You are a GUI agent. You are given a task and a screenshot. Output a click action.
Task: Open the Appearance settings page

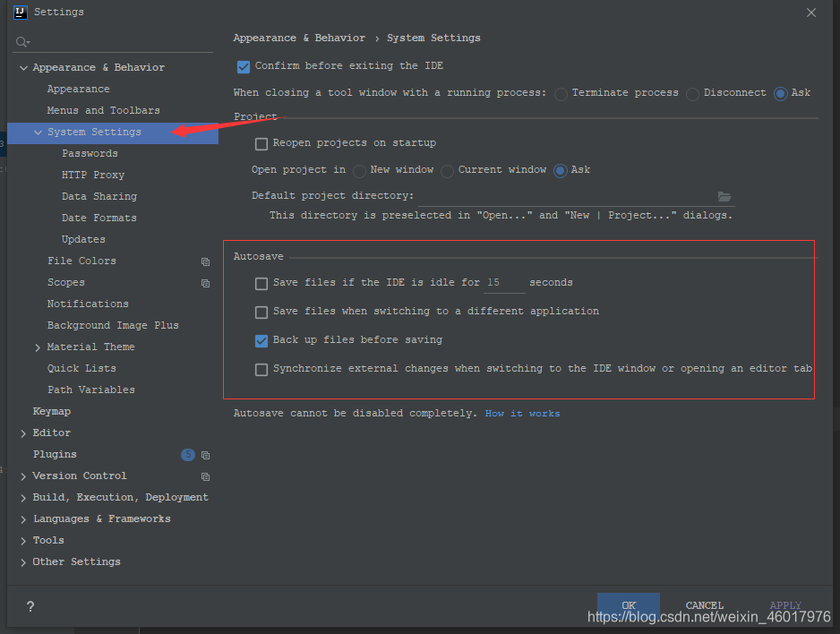point(78,89)
